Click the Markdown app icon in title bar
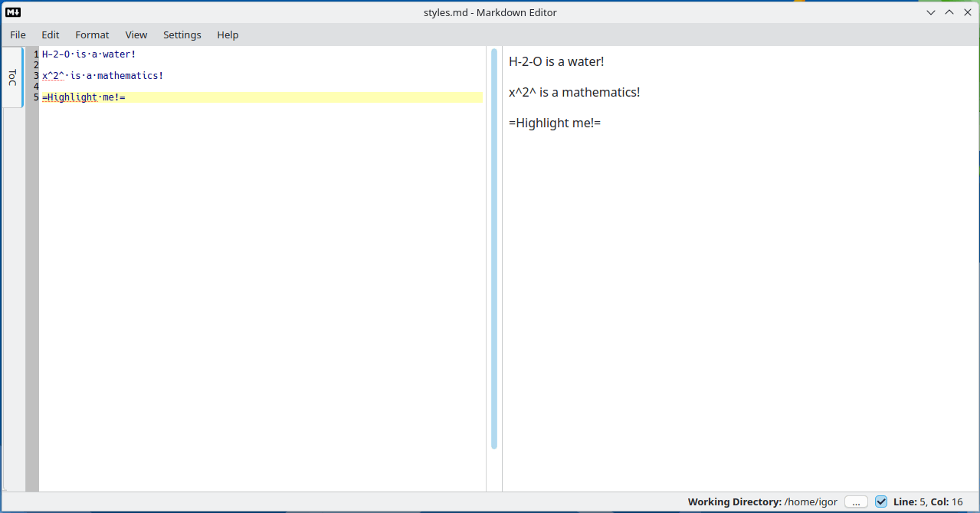 pos(13,12)
